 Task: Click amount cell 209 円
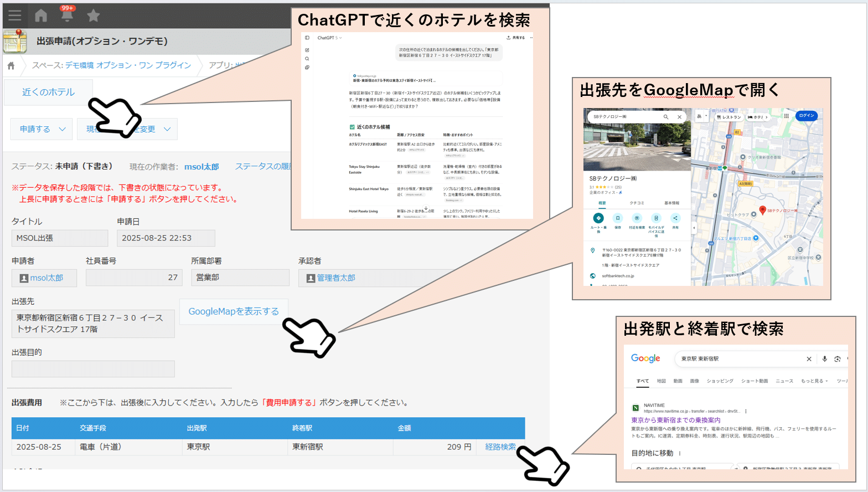pos(435,447)
